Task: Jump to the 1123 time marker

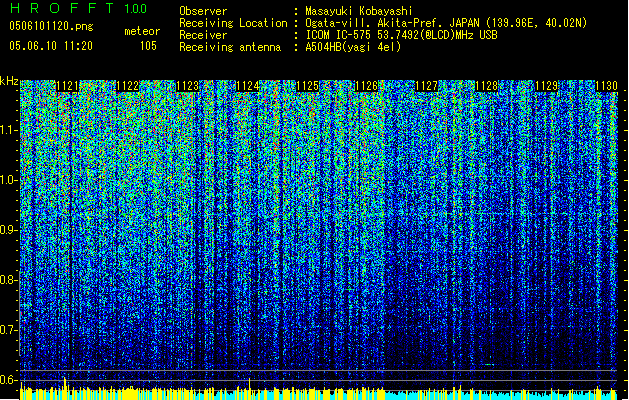Action: coord(187,87)
